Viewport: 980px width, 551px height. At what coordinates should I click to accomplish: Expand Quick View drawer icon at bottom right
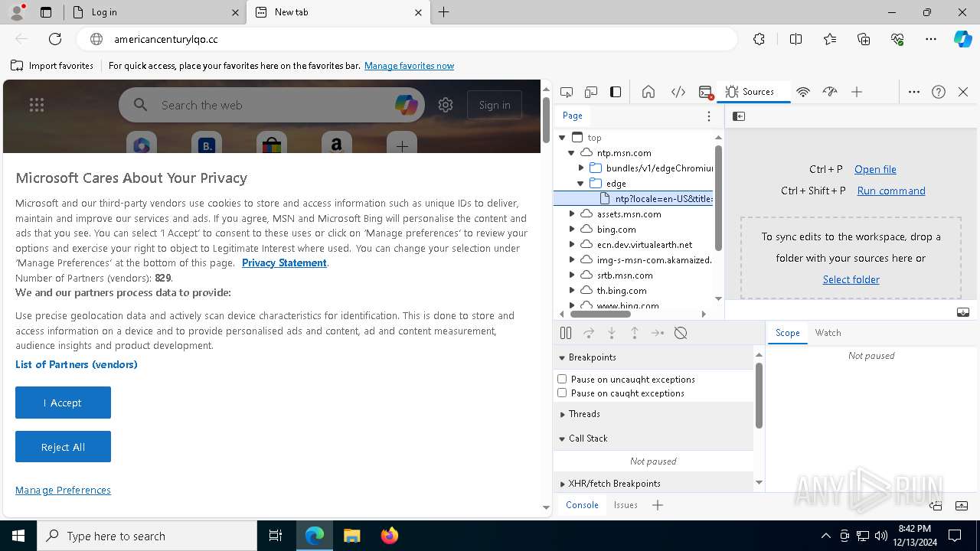(962, 506)
